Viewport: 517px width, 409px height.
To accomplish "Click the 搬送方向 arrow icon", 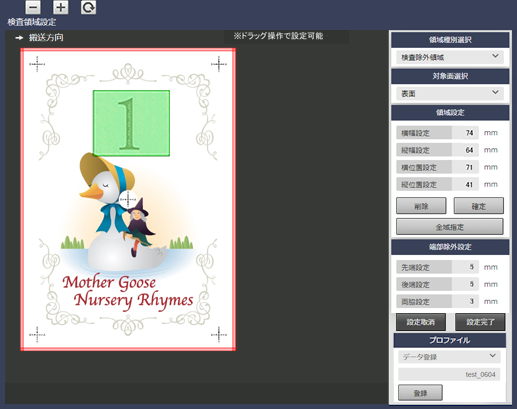I will tap(19, 38).
